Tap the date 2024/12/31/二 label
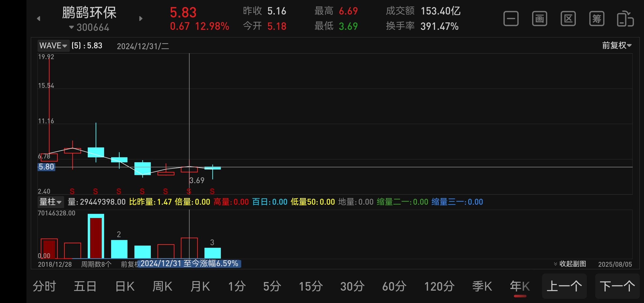644x303 pixels. point(143,46)
